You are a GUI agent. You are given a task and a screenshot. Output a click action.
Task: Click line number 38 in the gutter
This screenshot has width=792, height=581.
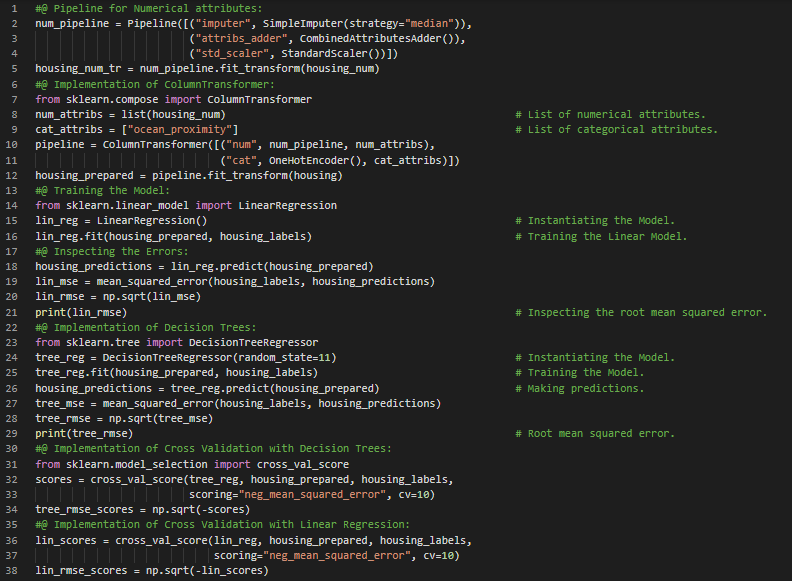click(x=14, y=570)
